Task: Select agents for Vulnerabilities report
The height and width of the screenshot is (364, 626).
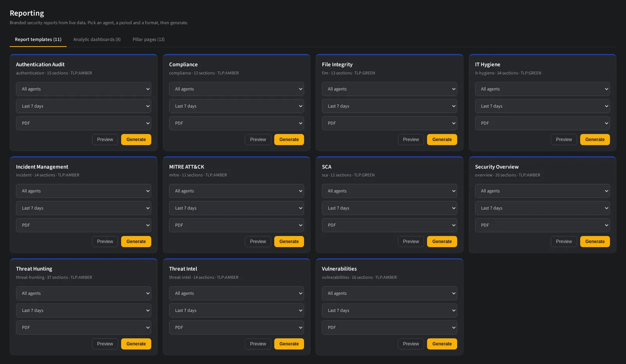Action: click(x=390, y=294)
